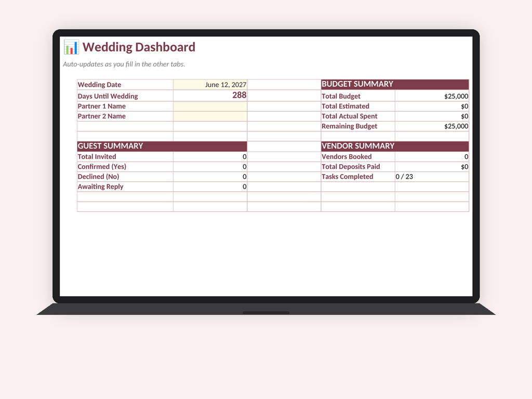The height and width of the screenshot is (399, 532).
Task: Select the Total Estimated $0 value
Action: (x=432, y=106)
